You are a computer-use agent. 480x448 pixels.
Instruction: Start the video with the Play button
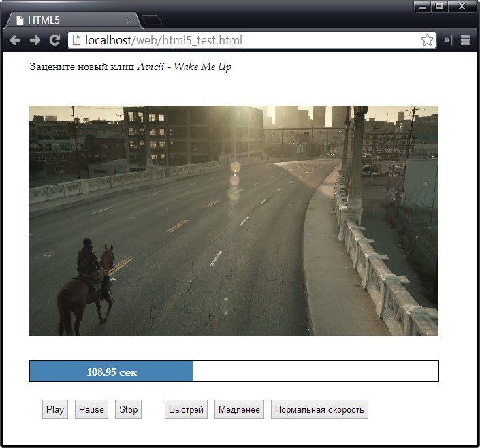point(55,409)
